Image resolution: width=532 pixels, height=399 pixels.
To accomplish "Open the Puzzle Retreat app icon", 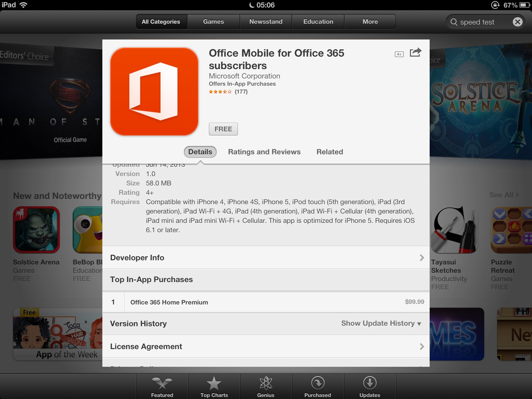I will [511, 230].
